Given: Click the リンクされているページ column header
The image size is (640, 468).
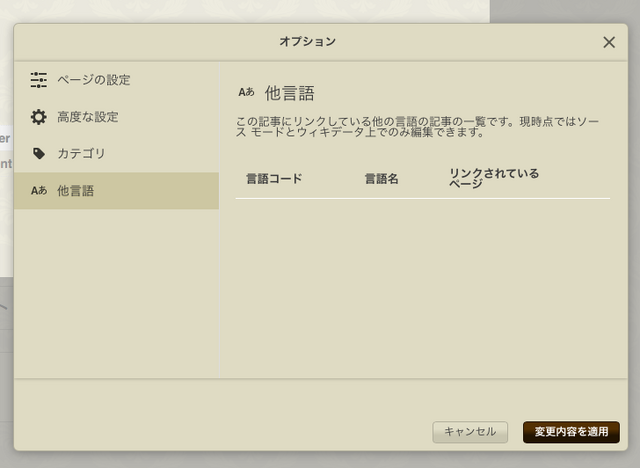Looking at the screenshot, I should click(x=494, y=178).
